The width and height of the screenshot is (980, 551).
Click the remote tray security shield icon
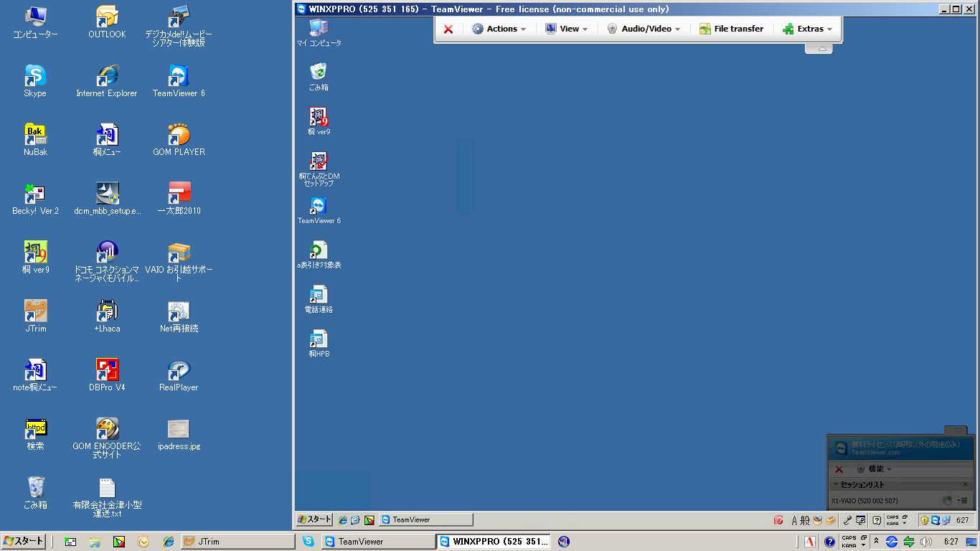[925, 520]
